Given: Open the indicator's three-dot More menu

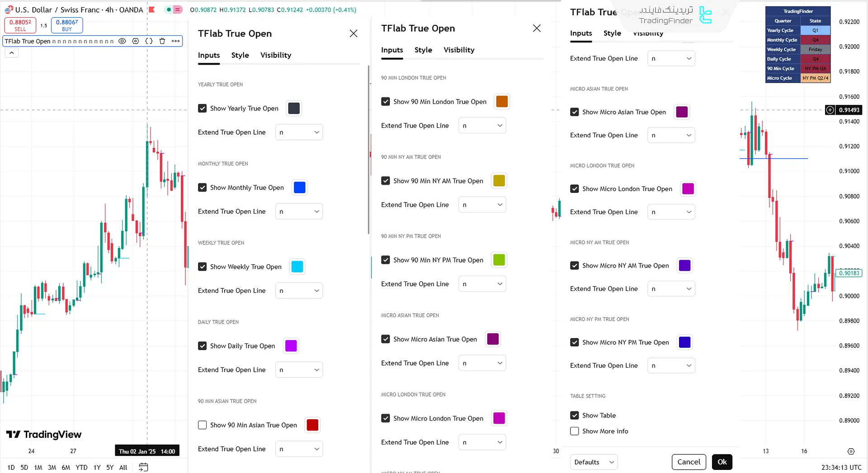Looking at the screenshot, I should [x=175, y=41].
